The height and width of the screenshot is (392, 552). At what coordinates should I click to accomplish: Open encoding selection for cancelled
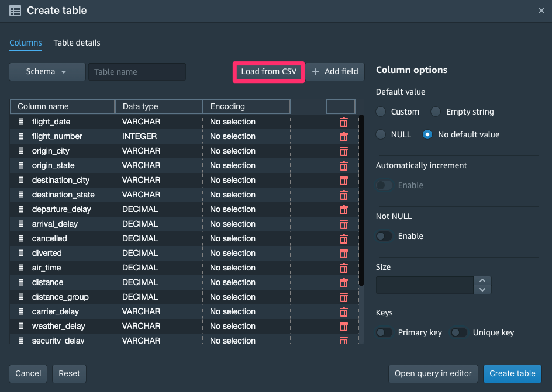tap(246, 238)
